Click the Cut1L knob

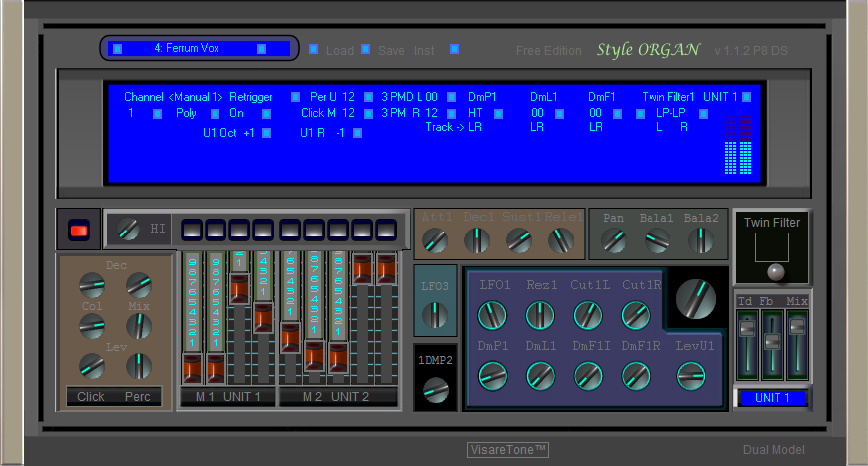[588, 315]
